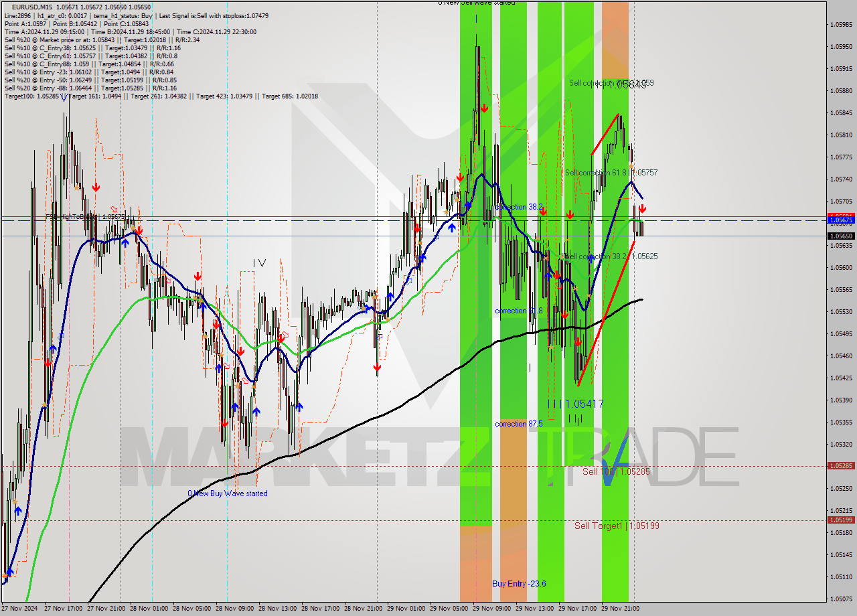Click the blue 1.05675 price tag

(x=840, y=220)
